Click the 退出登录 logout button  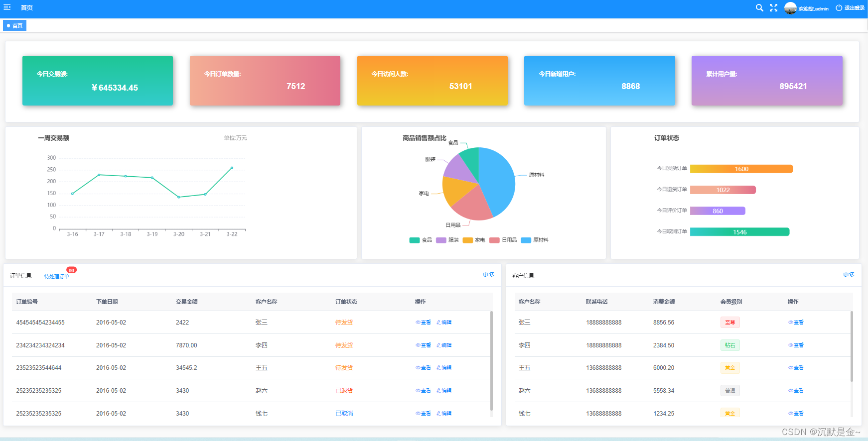[850, 8]
